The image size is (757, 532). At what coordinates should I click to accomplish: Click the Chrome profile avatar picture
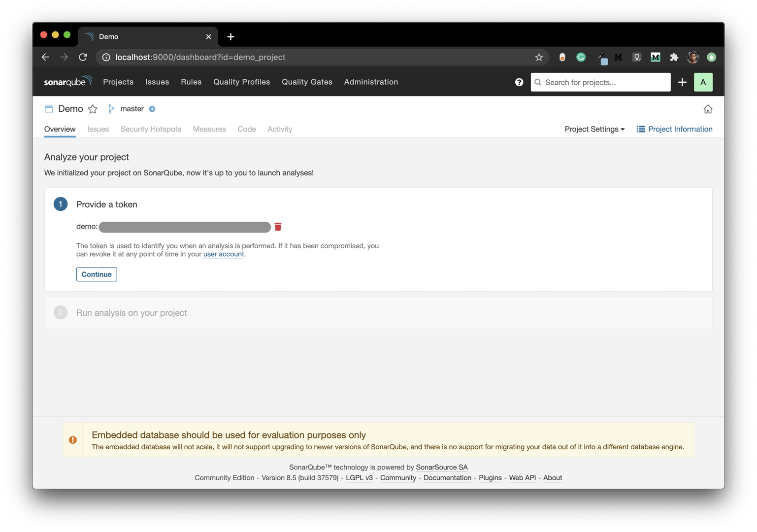pyautogui.click(x=693, y=57)
